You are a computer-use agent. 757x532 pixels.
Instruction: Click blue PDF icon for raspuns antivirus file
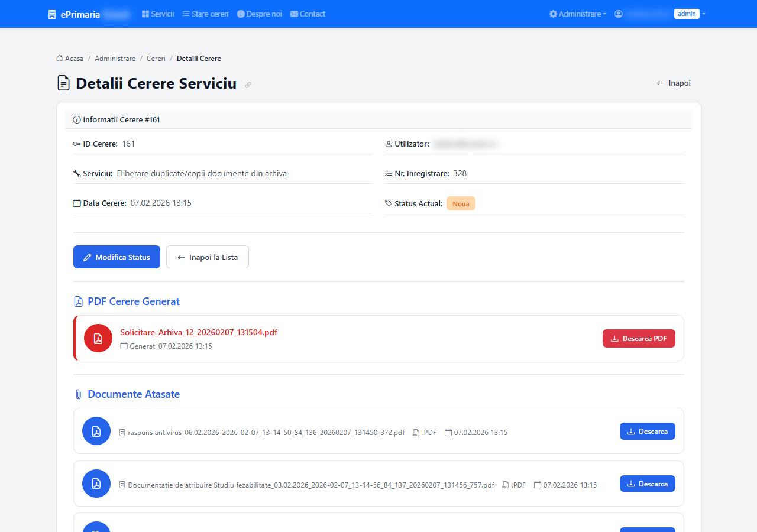[96, 431]
